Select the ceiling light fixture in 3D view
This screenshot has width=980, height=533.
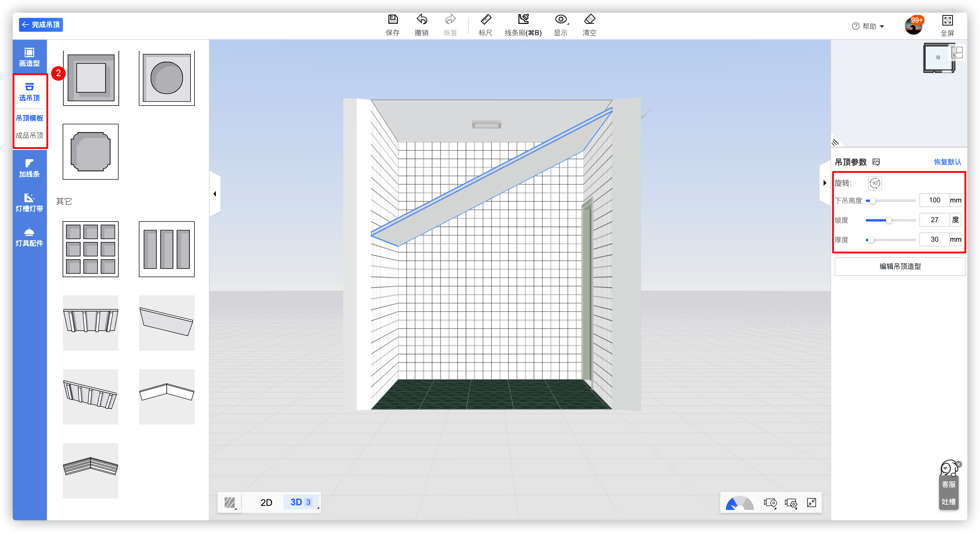coord(487,124)
